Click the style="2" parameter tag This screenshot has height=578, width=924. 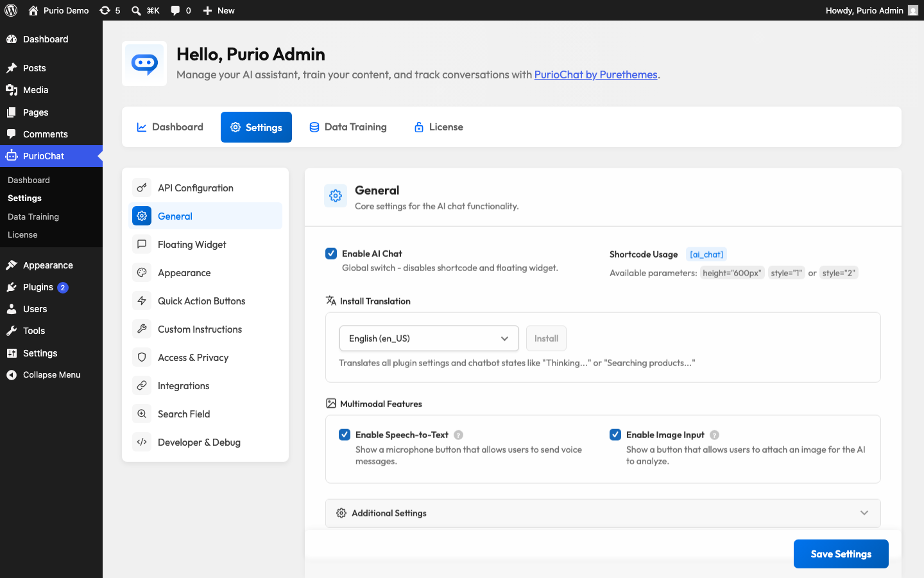click(839, 273)
